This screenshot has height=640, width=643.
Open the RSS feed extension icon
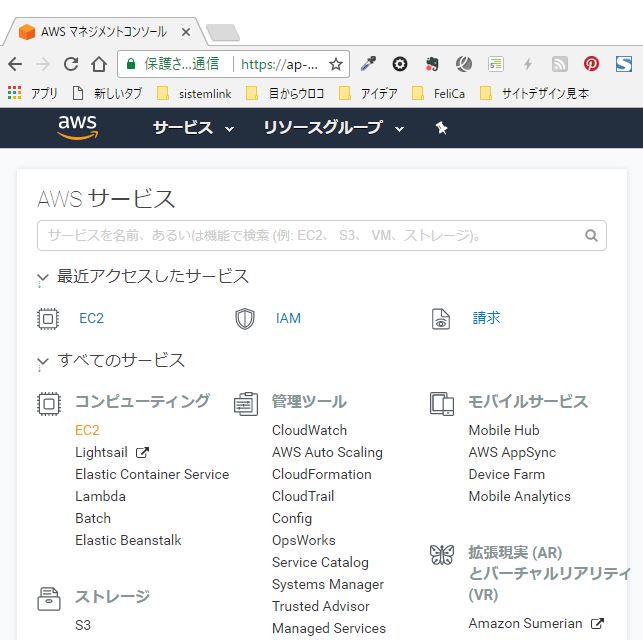(560, 64)
